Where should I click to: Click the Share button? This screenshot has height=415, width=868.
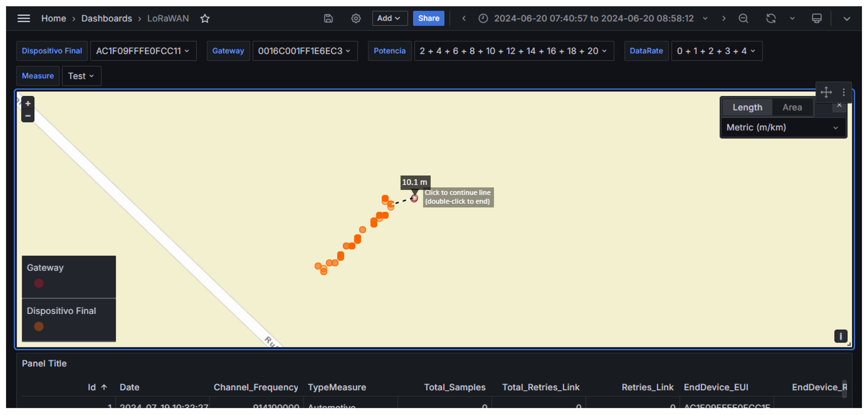click(428, 18)
